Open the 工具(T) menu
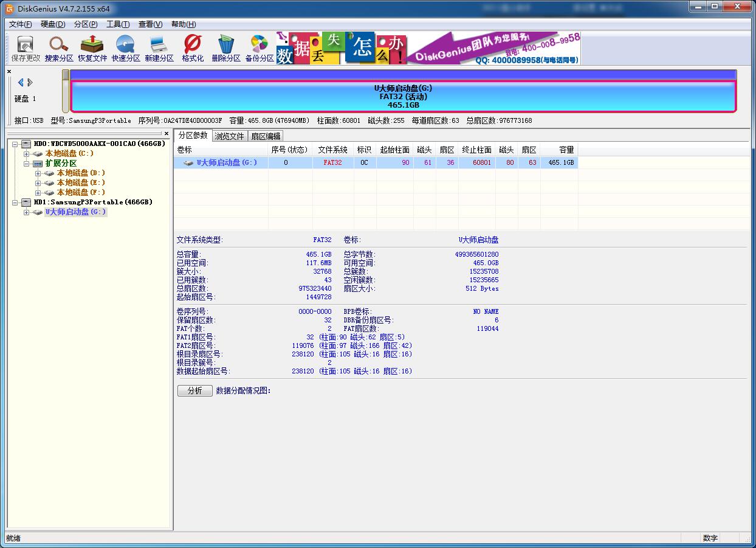 (x=118, y=24)
